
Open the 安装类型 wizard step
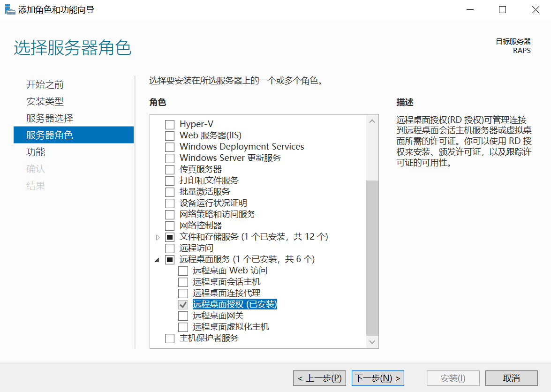[45, 101]
